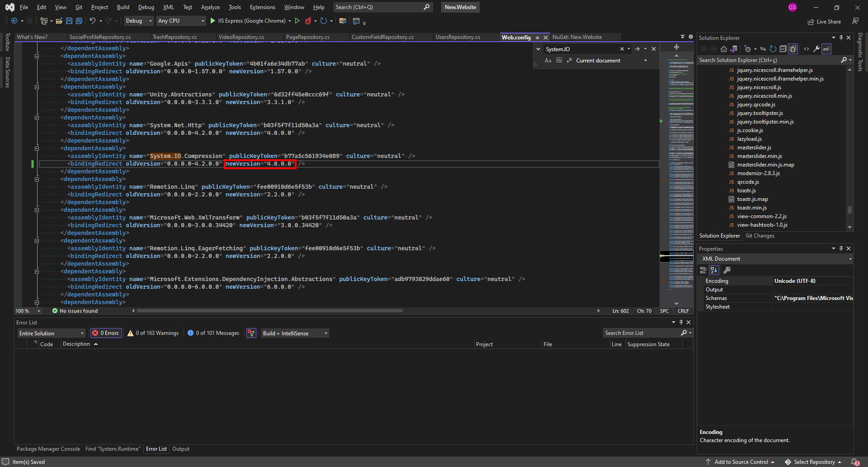Open the Any CPU platform dropdown
The width and height of the screenshot is (868, 467).
click(x=180, y=21)
